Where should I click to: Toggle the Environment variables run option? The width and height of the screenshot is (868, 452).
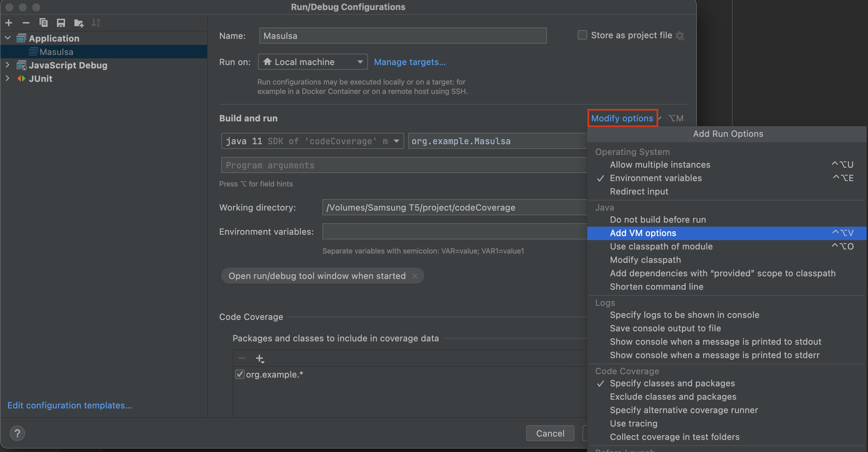coord(656,178)
